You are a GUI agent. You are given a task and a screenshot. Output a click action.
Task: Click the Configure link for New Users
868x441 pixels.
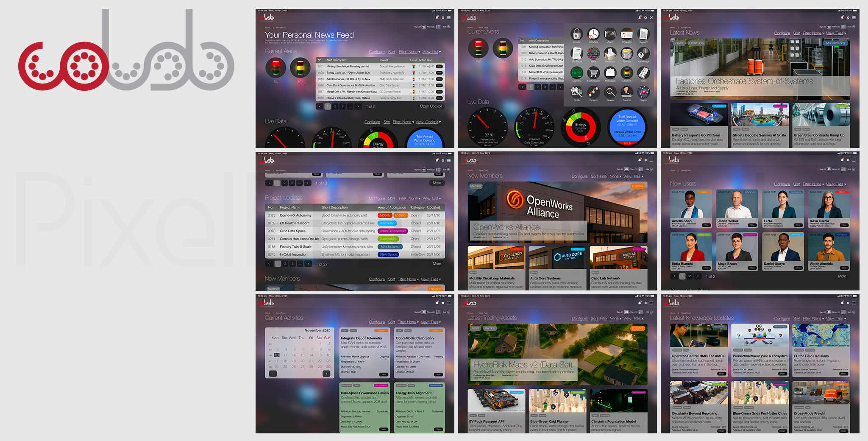click(782, 184)
